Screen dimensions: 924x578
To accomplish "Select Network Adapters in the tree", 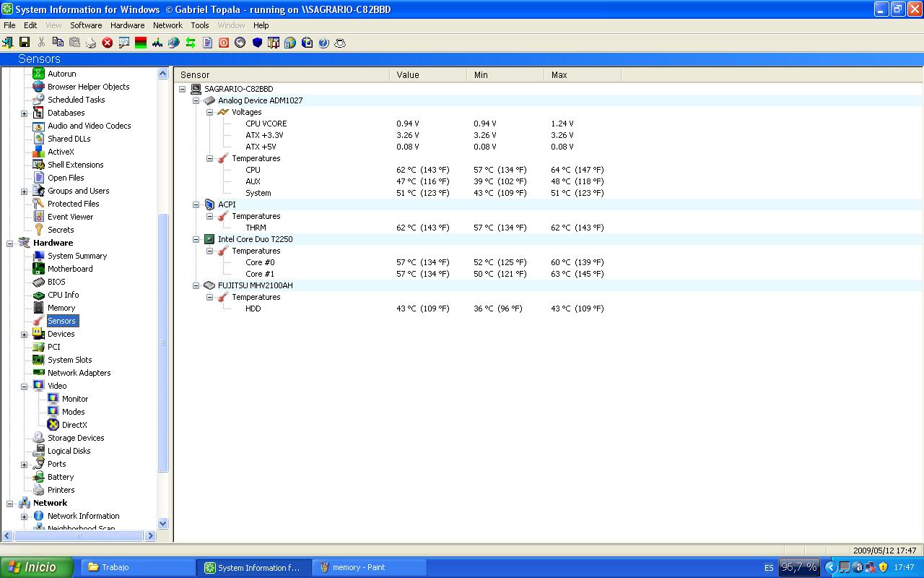I will pyautogui.click(x=79, y=373).
